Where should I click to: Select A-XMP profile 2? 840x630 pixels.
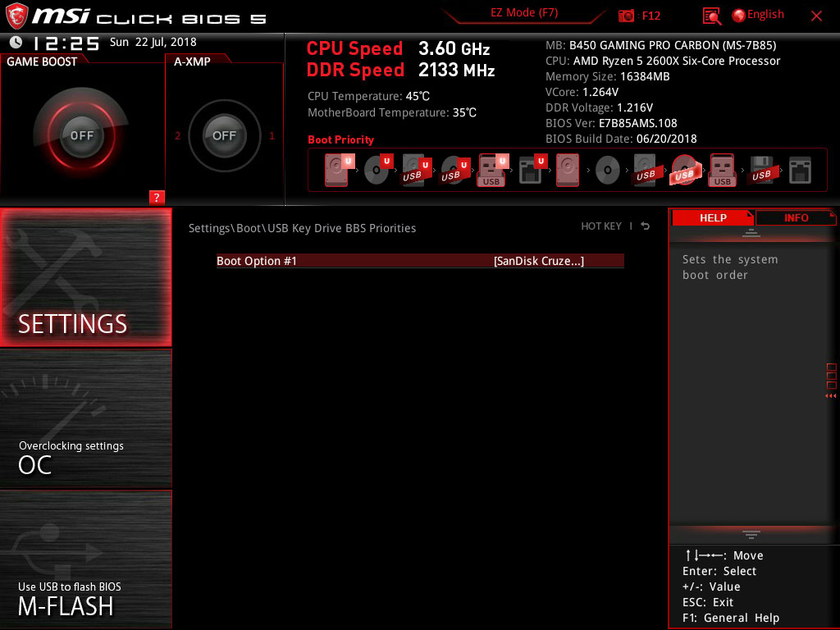(x=178, y=136)
